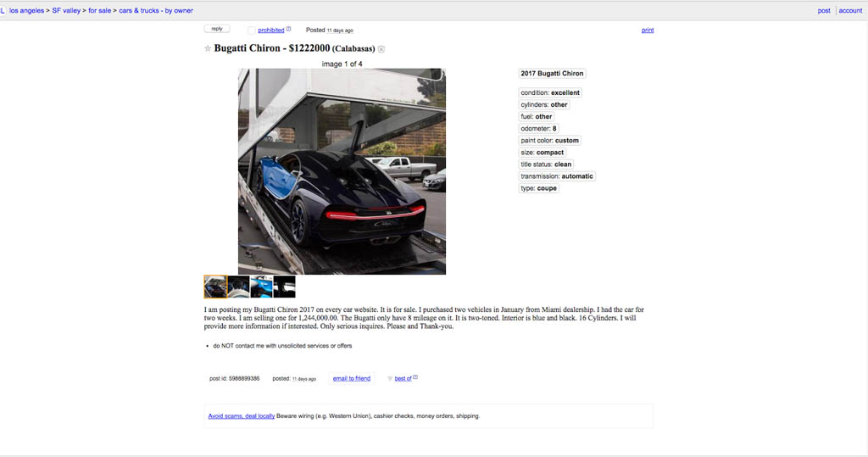Select the first car thumbnail
868x457 pixels.
click(215, 287)
